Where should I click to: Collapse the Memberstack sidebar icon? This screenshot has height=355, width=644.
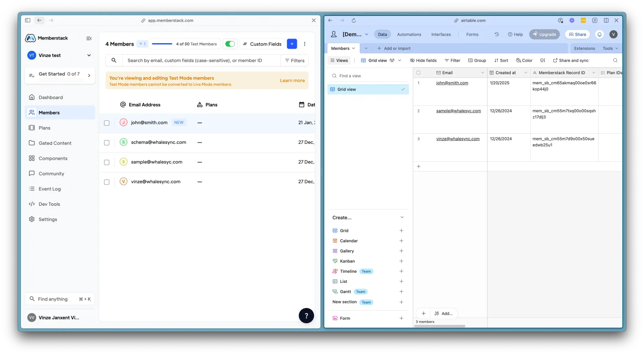click(x=89, y=38)
